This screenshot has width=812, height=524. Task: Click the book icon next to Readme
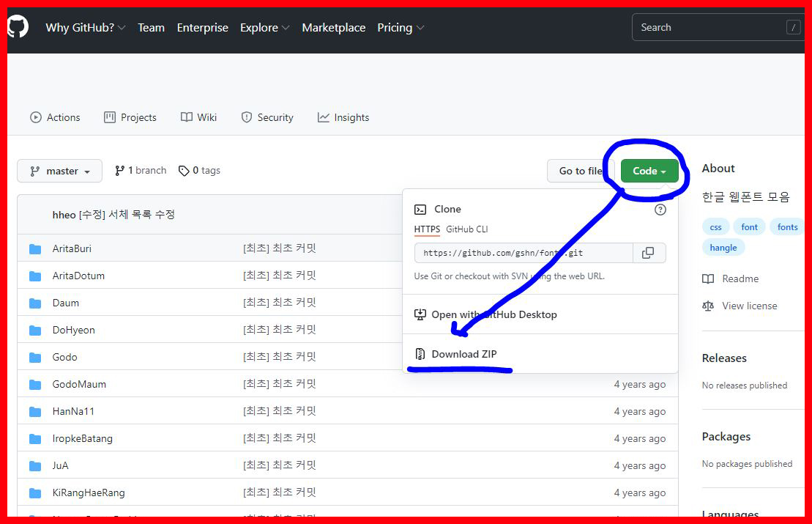point(708,278)
